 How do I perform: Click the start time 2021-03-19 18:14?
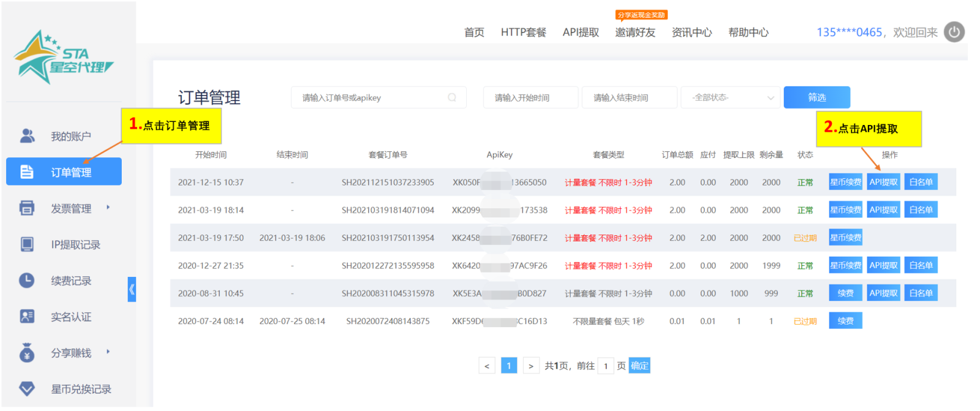(x=211, y=209)
